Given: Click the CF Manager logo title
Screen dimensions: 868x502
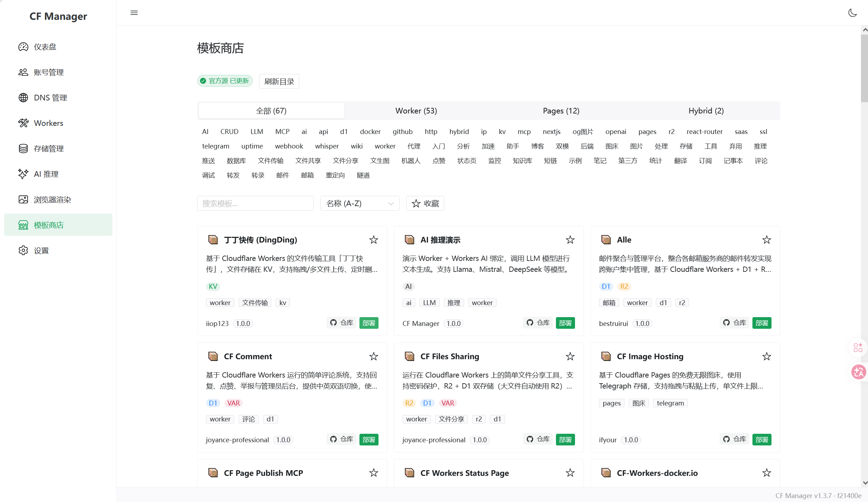Looking at the screenshot, I should (58, 16).
